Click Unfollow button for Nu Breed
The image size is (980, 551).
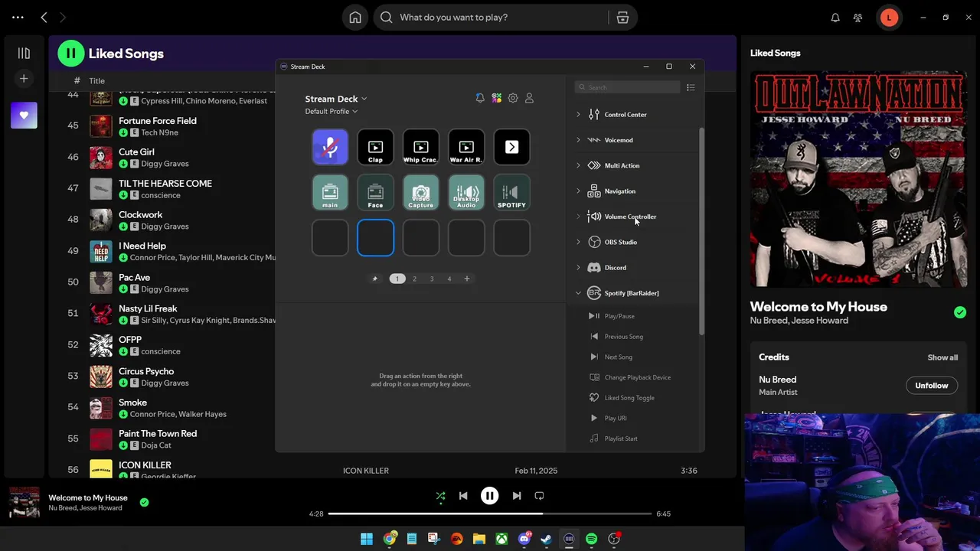coord(931,386)
